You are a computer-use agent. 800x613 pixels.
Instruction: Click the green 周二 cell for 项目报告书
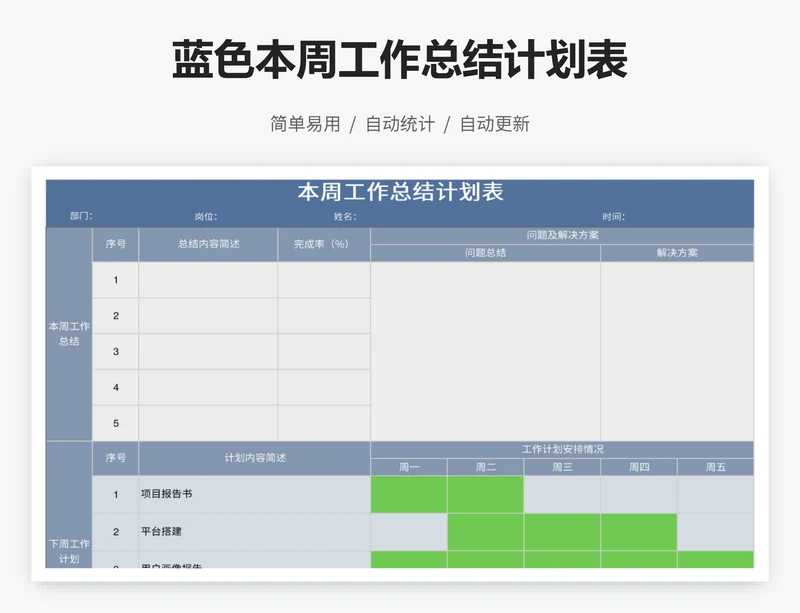click(485, 495)
